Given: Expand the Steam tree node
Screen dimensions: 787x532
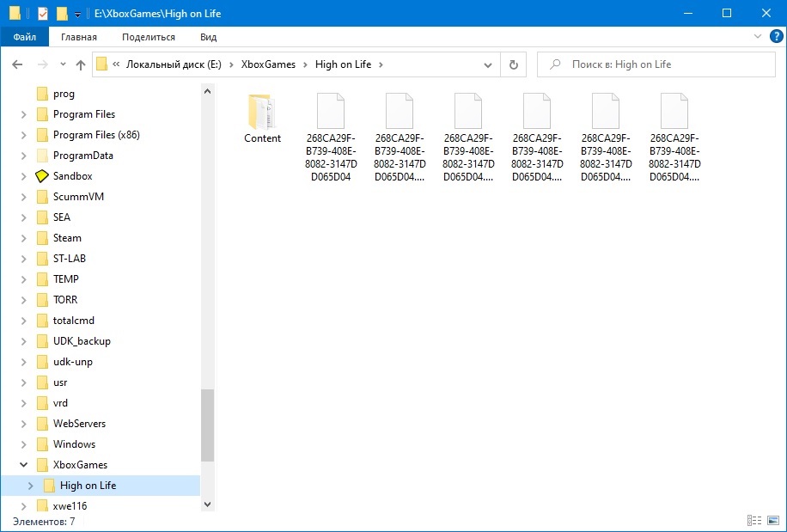Looking at the screenshot, I should (x=23, y=237).
